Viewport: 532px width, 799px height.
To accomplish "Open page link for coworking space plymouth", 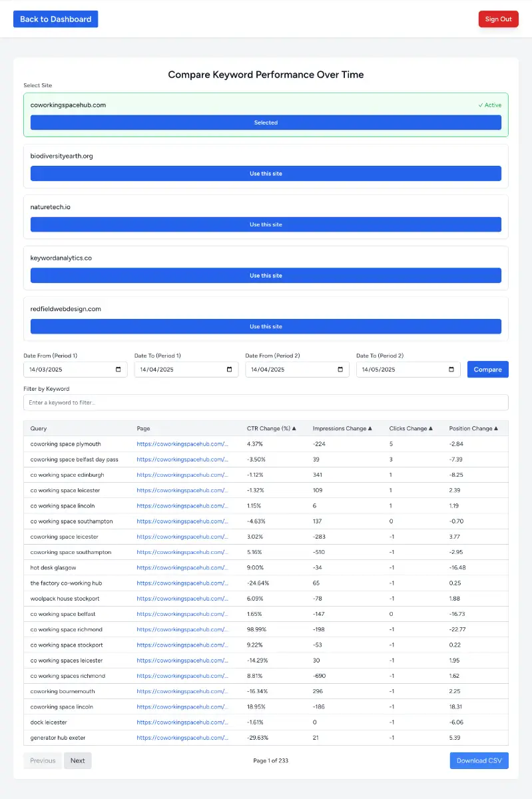I will click(182, 444).
